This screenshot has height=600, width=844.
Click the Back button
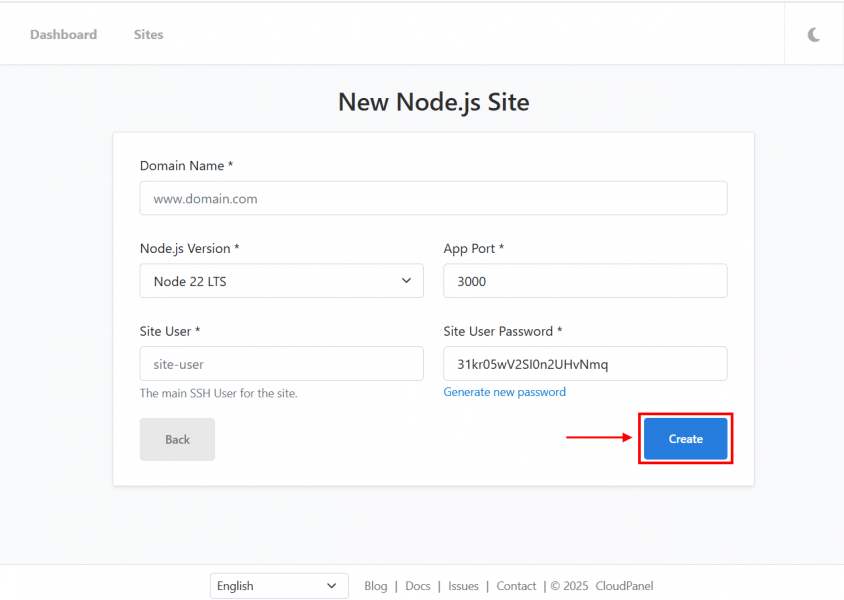click(x=177, y=439)
